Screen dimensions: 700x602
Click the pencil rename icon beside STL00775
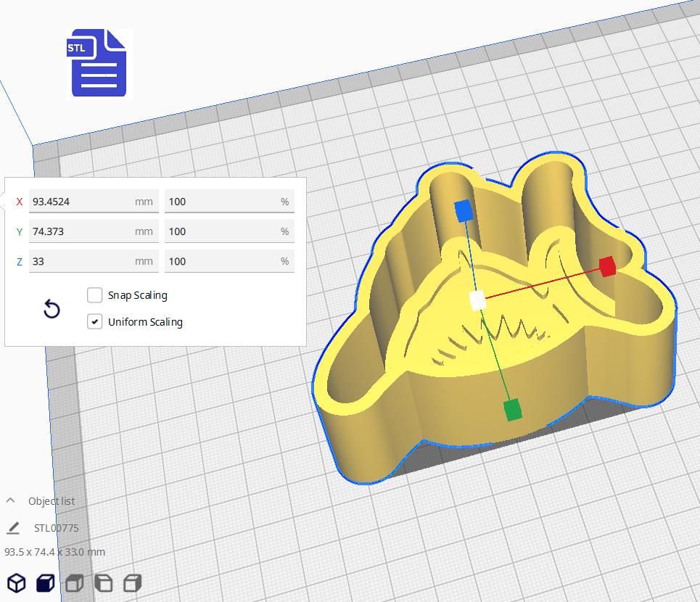click(13, 528)
